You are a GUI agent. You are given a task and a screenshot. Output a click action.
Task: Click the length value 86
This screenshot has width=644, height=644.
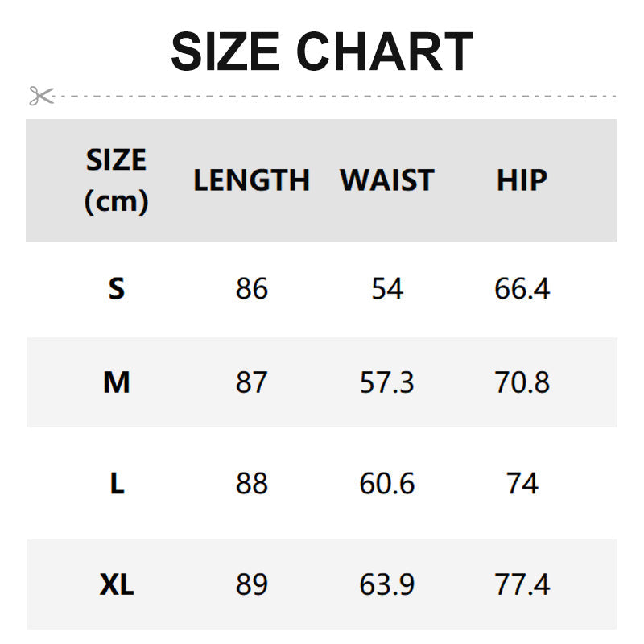(x=251, y=288)
